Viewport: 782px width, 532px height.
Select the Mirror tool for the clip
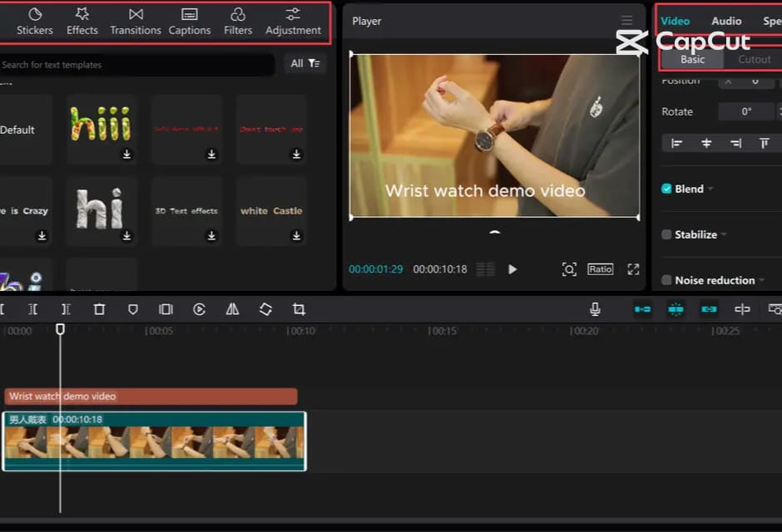(232, 309)
